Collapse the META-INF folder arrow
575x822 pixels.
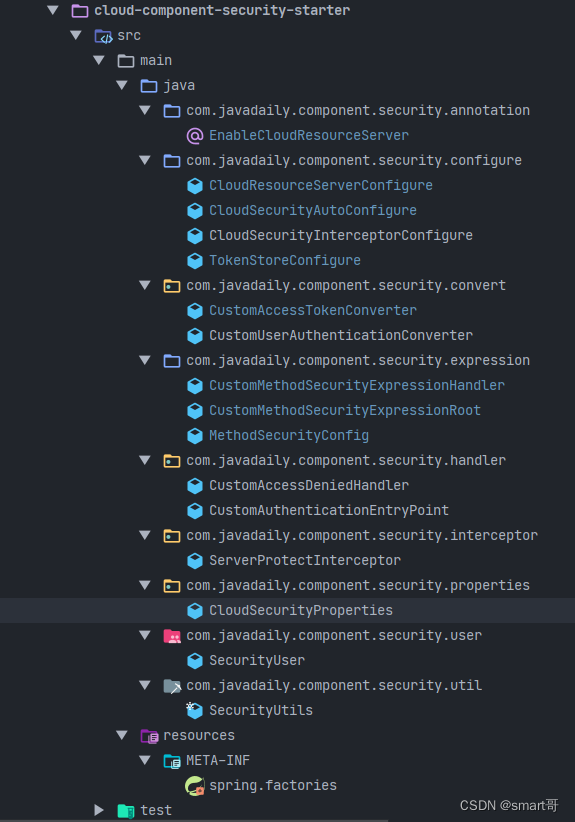tap(145, 760)
